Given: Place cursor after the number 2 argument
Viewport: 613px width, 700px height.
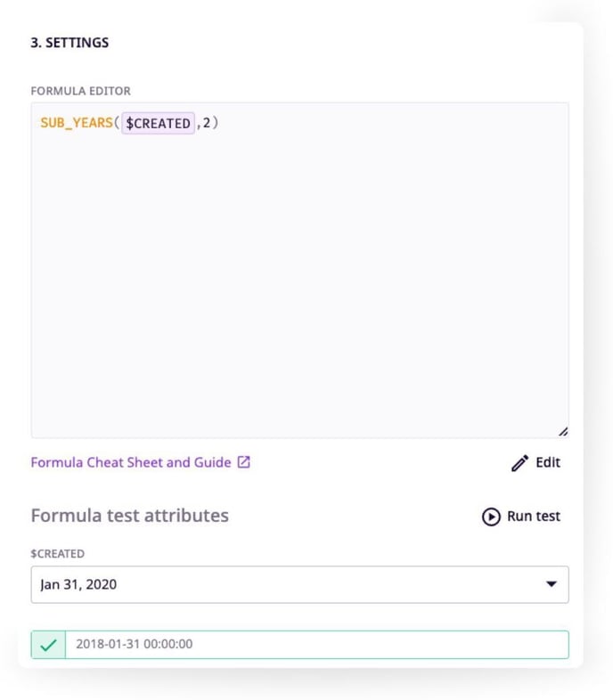Looking at the screenshot, I should [210, 123].
